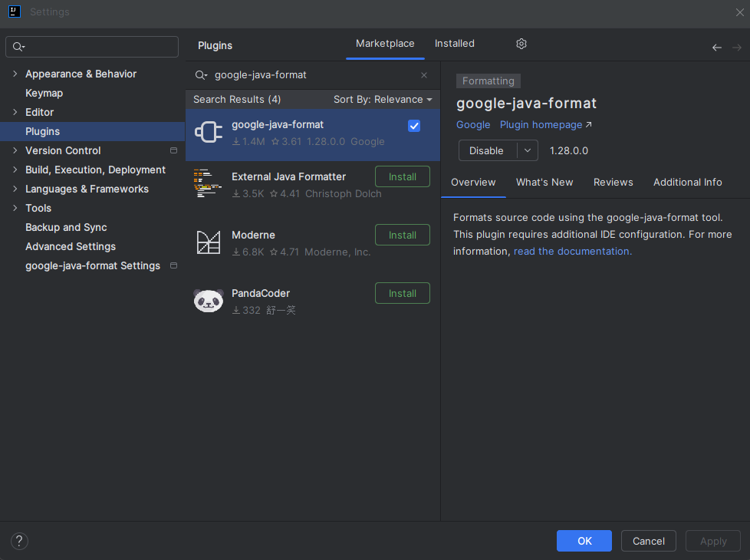This screenshot has height=560, width=750.
Task: Open google-java-format Settings page
Action: click(92, 265)
